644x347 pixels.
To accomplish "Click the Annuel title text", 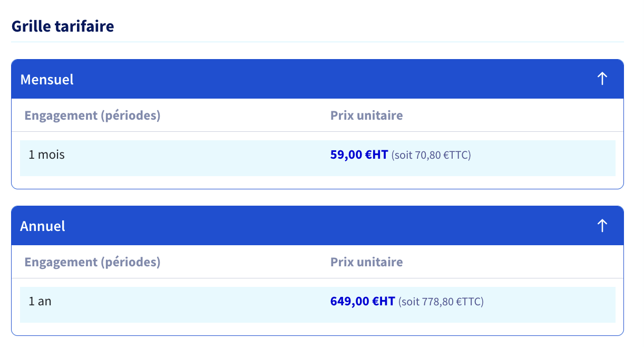I will [x=43, y=226].
